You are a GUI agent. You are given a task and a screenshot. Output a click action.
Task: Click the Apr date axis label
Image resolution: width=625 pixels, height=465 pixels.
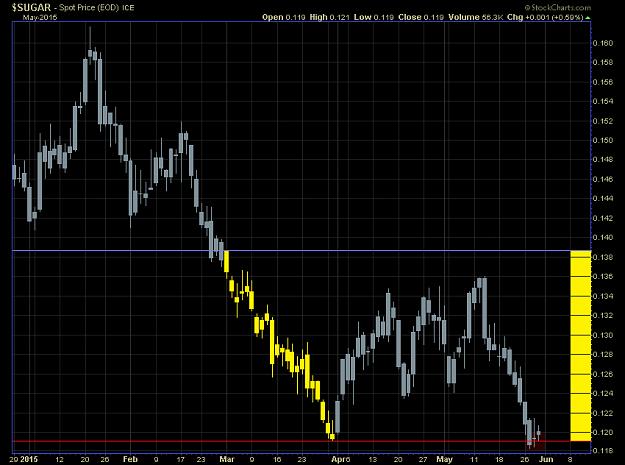tap(339, 459)
